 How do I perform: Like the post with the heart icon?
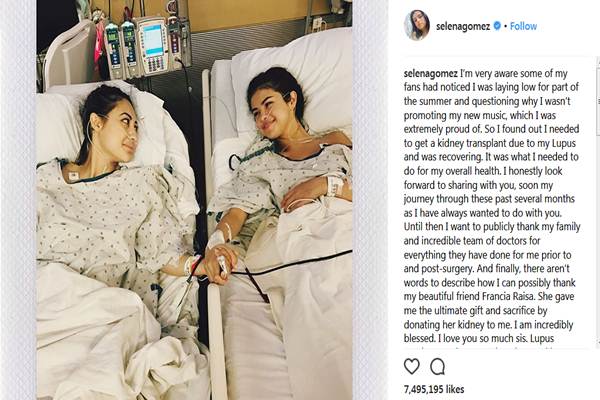pyautogui.click(x=412, y=366)
